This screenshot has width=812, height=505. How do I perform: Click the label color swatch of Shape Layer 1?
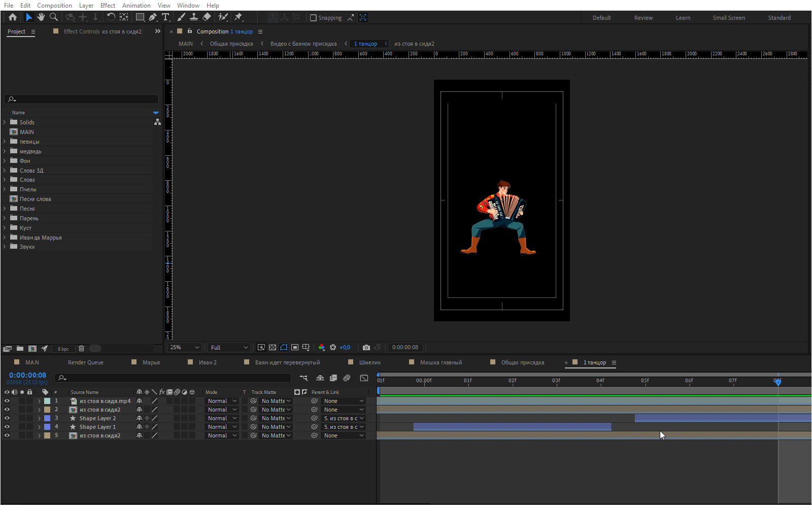pyautogui.click(x=47, y=427)
